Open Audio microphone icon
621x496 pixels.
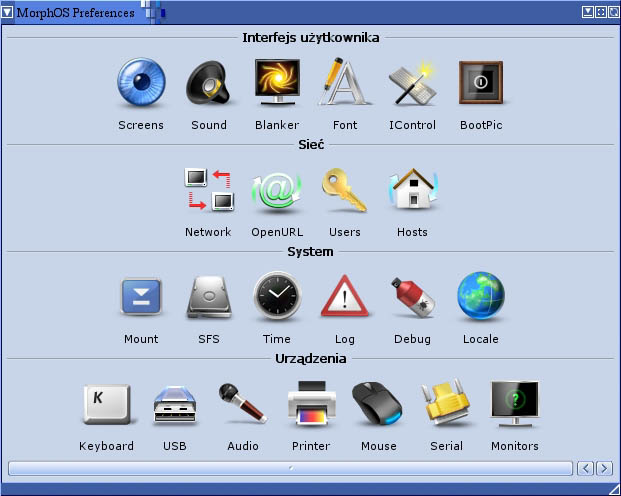coord(242,403)
